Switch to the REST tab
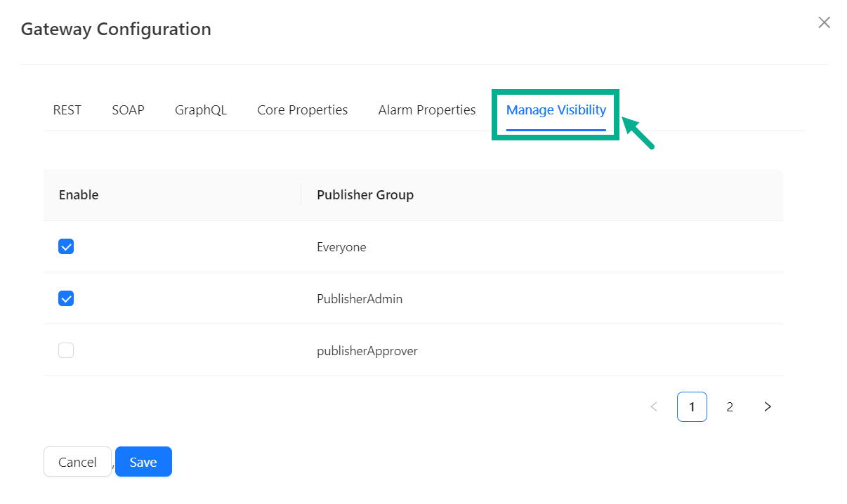This screenshot has width=847, height=504. 67,110
